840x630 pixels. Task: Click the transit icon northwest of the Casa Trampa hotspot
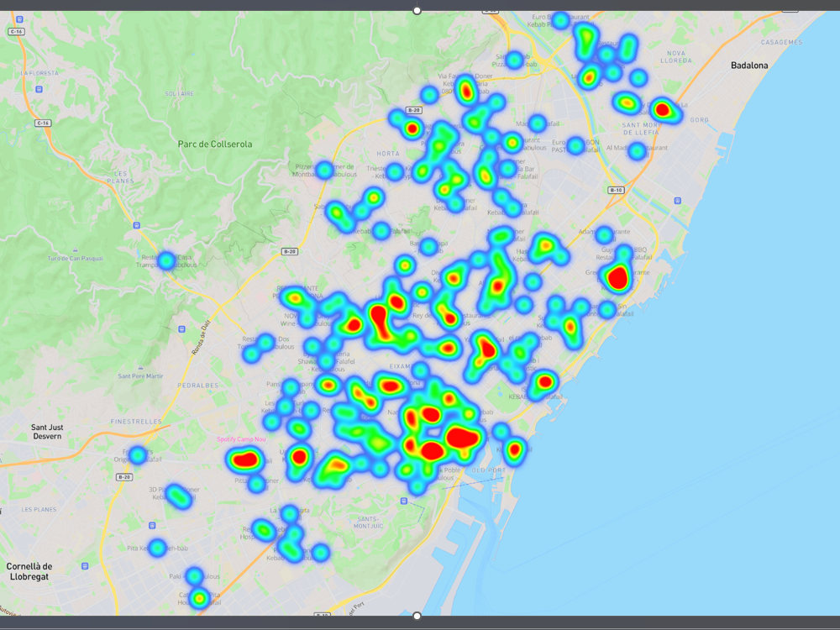pyautogui.click(x=137, y=225)
